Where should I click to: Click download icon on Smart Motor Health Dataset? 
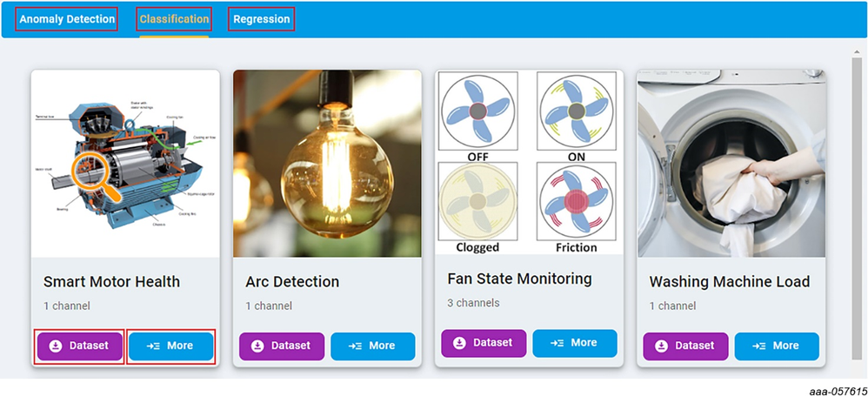point(56,346)
